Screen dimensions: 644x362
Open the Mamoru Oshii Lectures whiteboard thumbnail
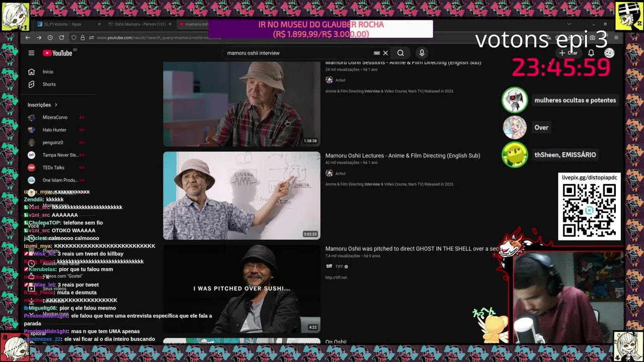pos(242,196)
